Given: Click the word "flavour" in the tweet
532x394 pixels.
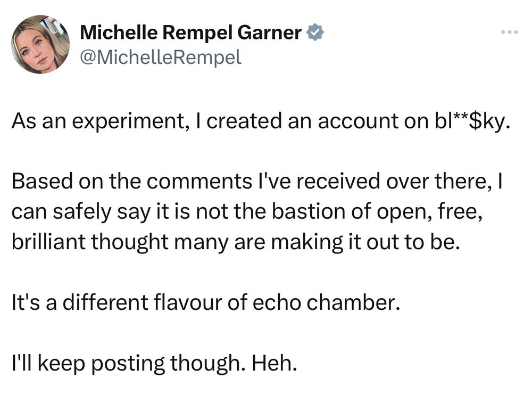Looking at the screenshot, I should (x=187, y=302).
